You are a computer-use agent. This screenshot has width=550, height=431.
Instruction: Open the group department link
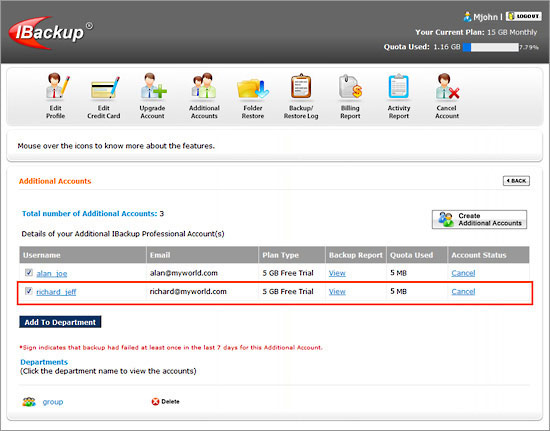click(53, 402)
